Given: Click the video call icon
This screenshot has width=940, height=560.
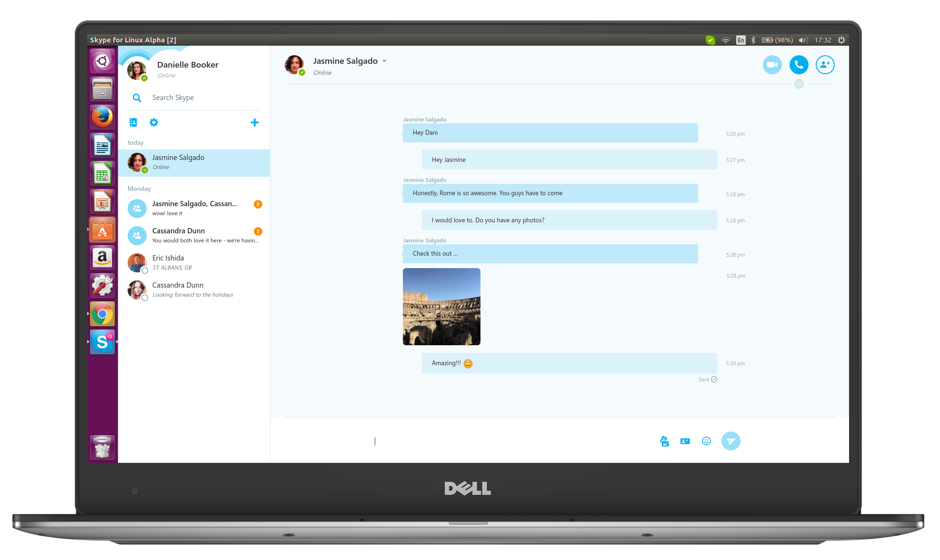Looking at the screenshot, I should (x=772, y=65).
